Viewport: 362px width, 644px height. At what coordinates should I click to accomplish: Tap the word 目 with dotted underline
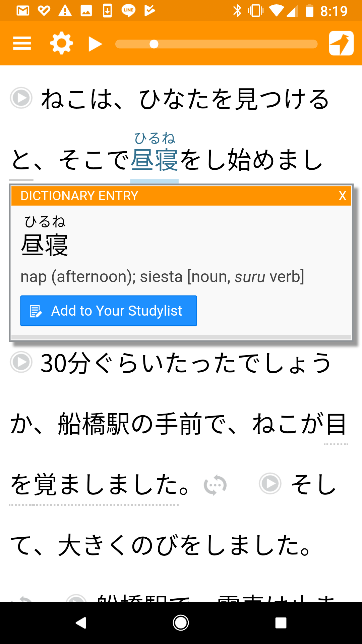click(x=336, y=424)
